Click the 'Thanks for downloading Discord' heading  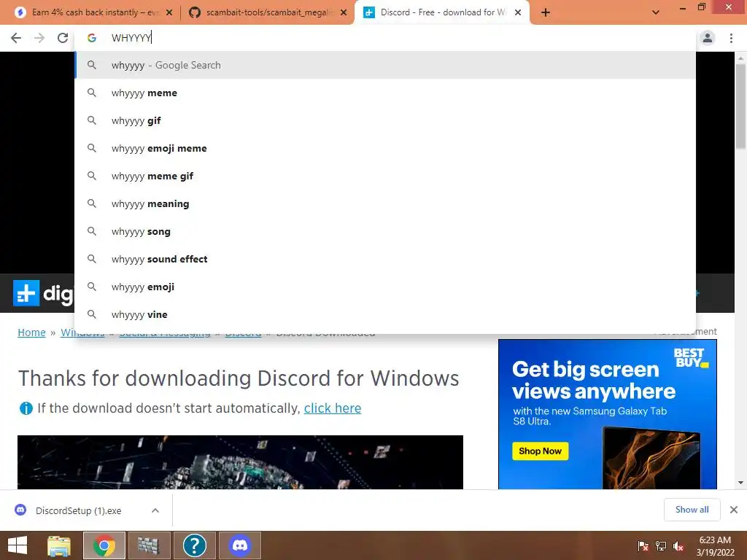(x=239, y=378)
